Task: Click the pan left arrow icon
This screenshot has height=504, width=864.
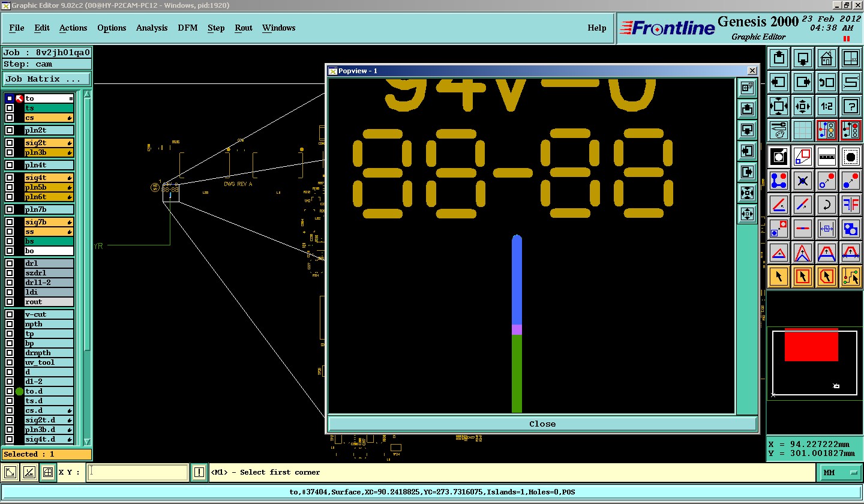Action: (x=779, y=82)
